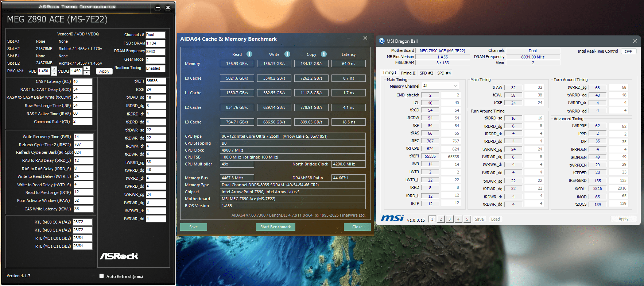Image resolution: width=644 pixels, height=286 pixels.
Task: Click Save in the AIDA64 window
Action: click(194, 227)
